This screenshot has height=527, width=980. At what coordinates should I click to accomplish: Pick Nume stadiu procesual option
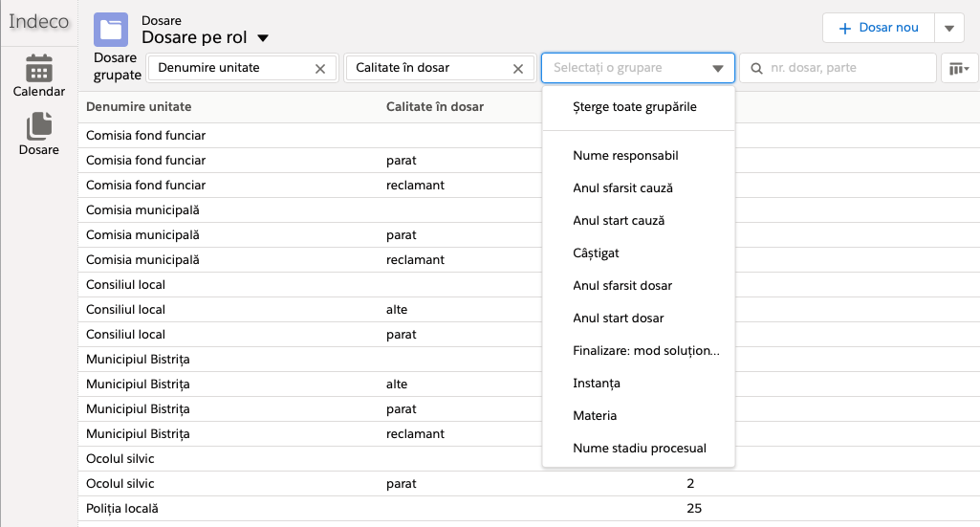coord(639,449)
